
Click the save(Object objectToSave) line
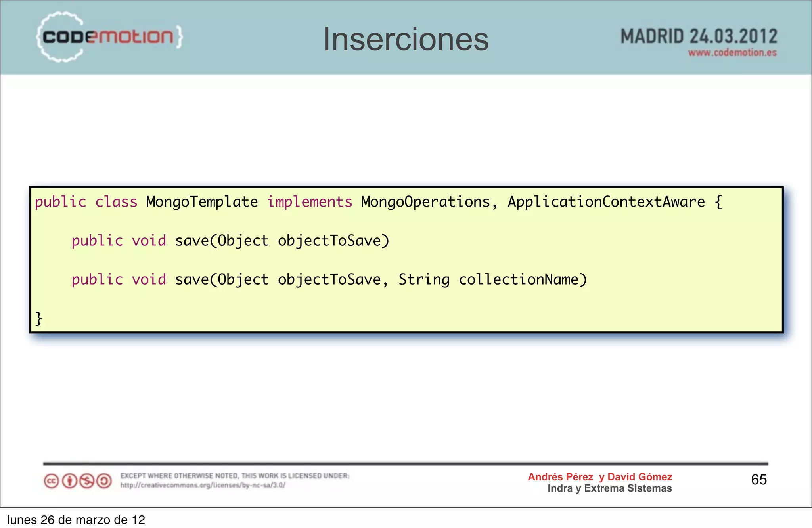point(230,241)
